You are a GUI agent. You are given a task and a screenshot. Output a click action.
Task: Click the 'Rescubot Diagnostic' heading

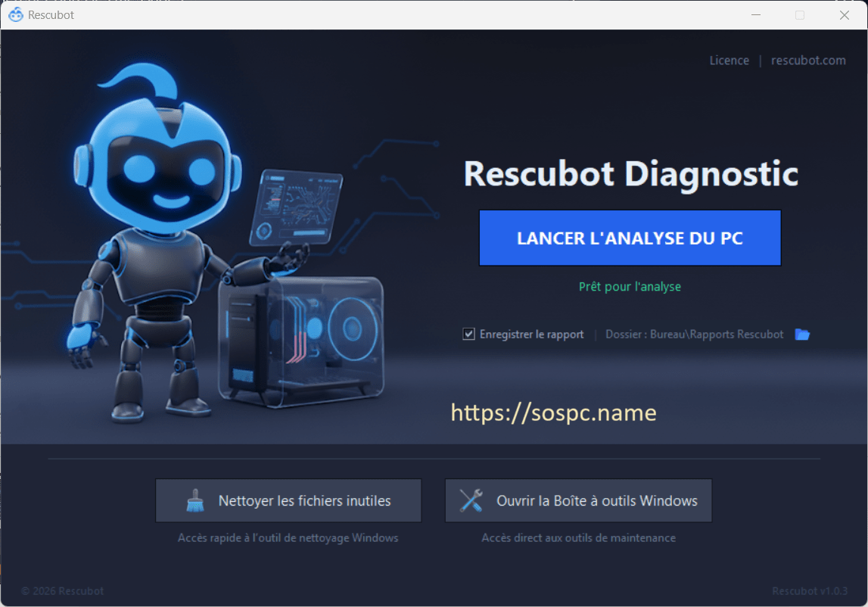click(x=630, y=174)
